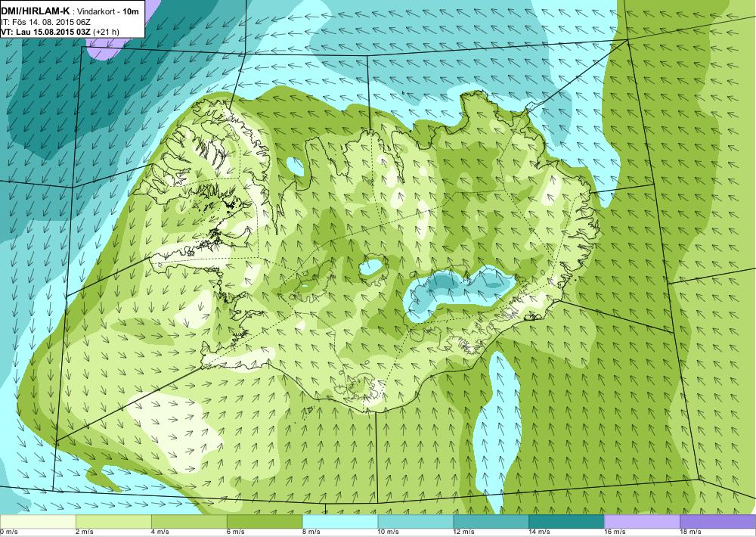Viewport: 756px width, 537px height.
Task: Click the 10–12 m/s cyan legend swatch
Action: point(416,522)
